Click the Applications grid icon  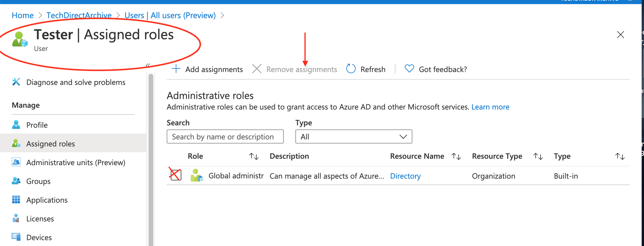tap(16, 200)
